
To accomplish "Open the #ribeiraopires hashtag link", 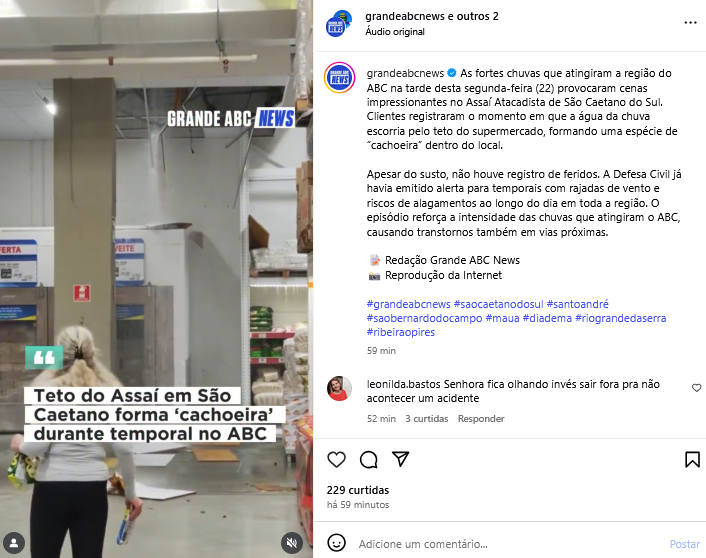I will pos(401,332).
